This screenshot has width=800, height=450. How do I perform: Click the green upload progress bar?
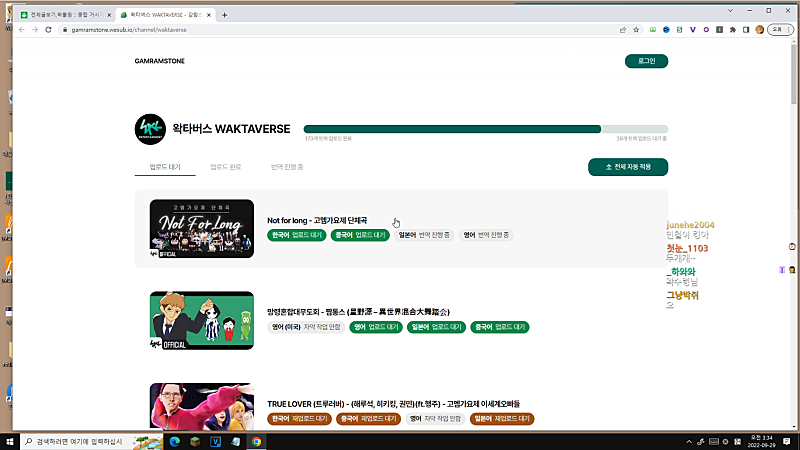coord(485,129)
